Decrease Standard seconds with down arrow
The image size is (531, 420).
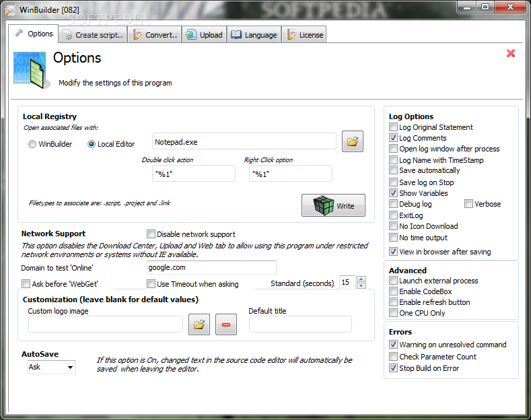point(361,285)
